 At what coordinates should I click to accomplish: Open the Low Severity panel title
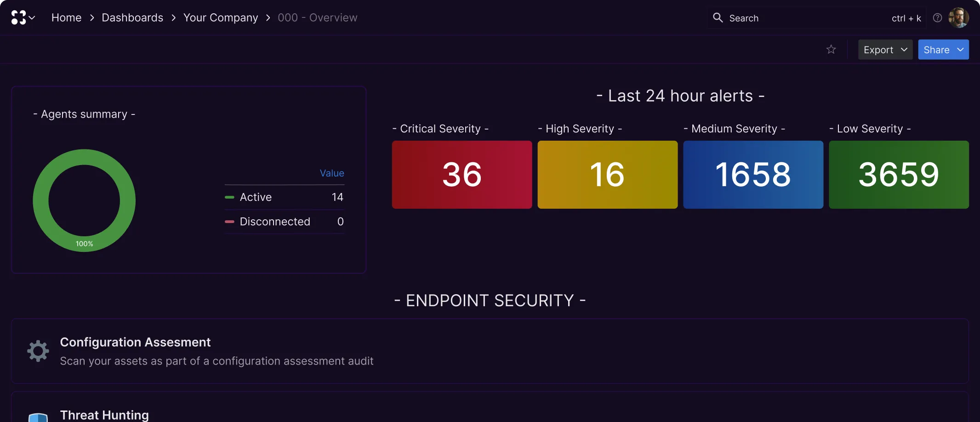870,129
